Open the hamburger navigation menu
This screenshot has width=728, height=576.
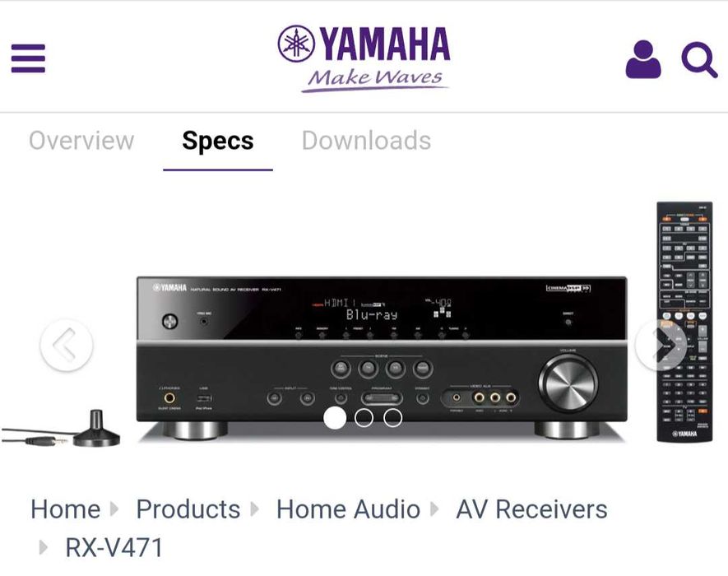[28, 58]
